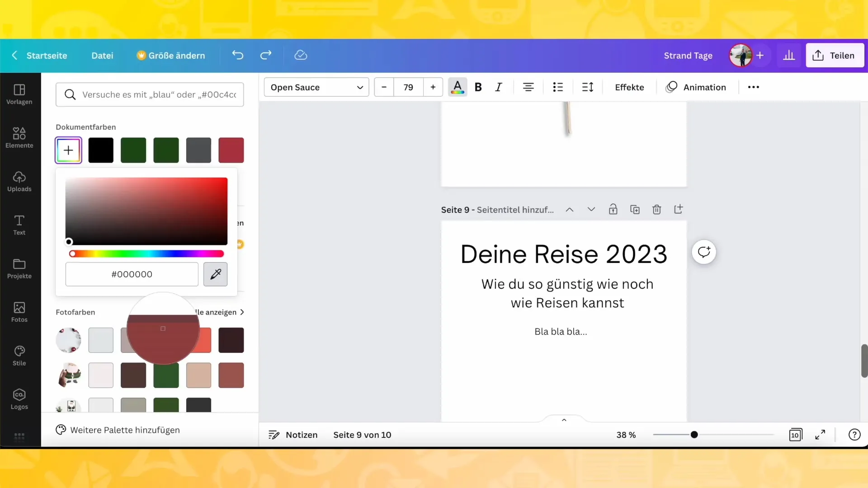Open the help question mark
Viewport: 868px width, 488px height.
coord(854,435)
